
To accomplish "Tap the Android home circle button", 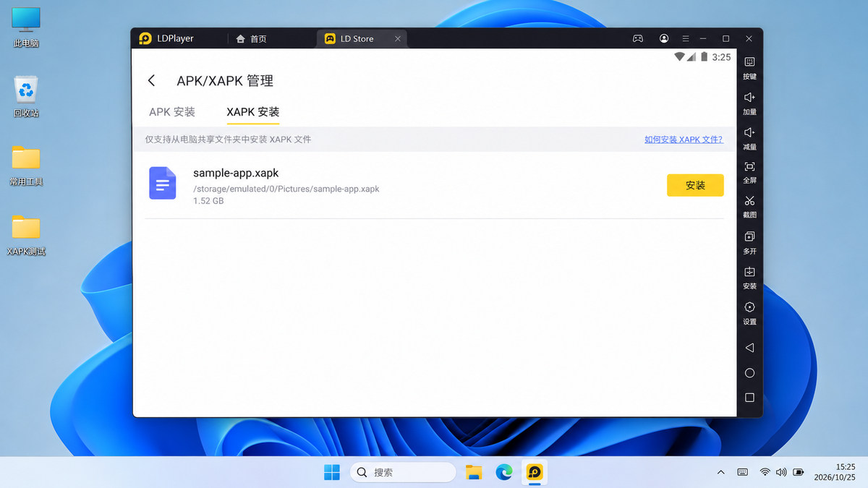I will pyautogui.click(x=749, y=373).
